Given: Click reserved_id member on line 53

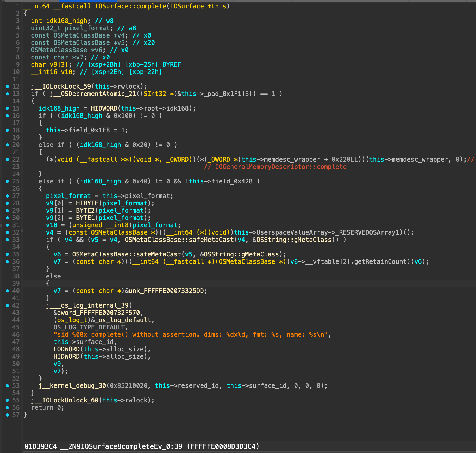Looking at the screenshot, I should point(198,386).
